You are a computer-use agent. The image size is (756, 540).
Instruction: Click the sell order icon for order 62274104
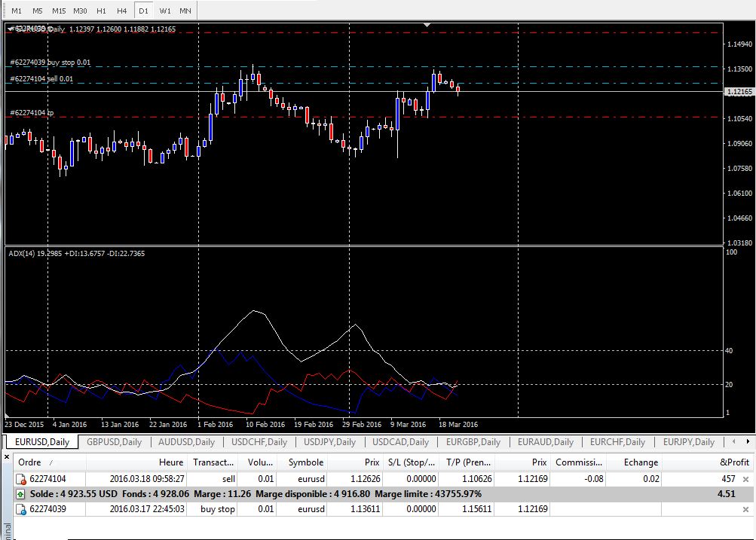tap(20, 479)
